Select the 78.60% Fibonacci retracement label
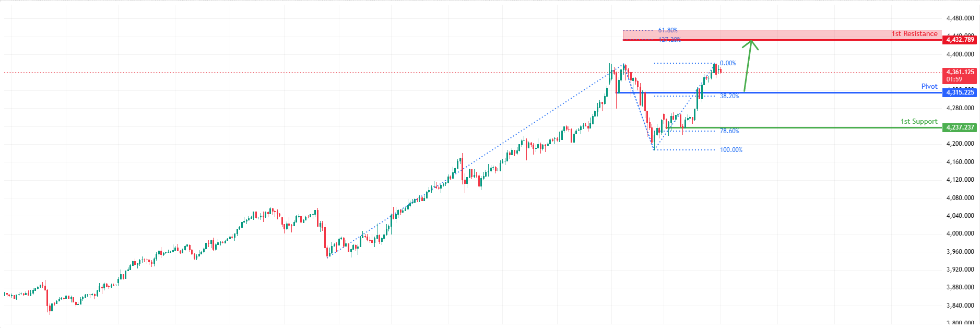980x328 pixels. pos(729,131)
